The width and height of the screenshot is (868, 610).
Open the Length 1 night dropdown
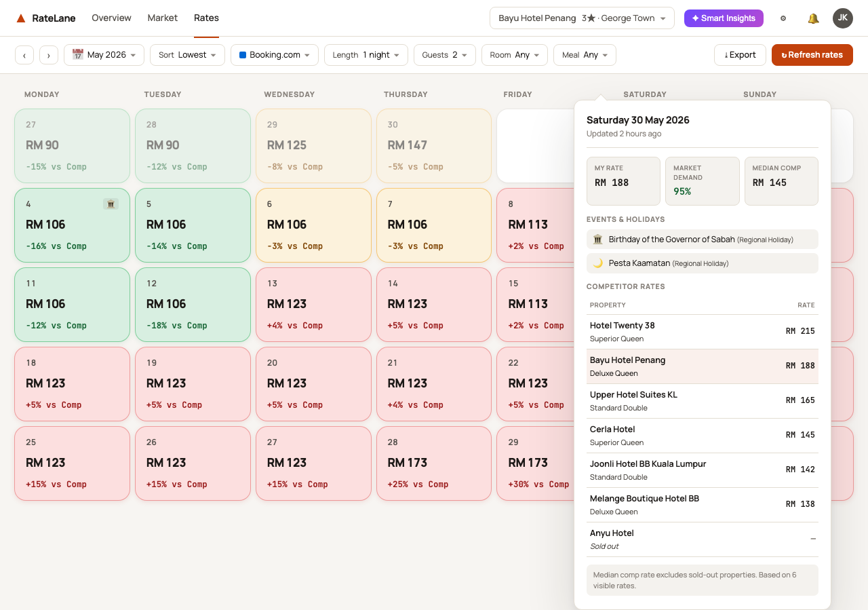366,55
